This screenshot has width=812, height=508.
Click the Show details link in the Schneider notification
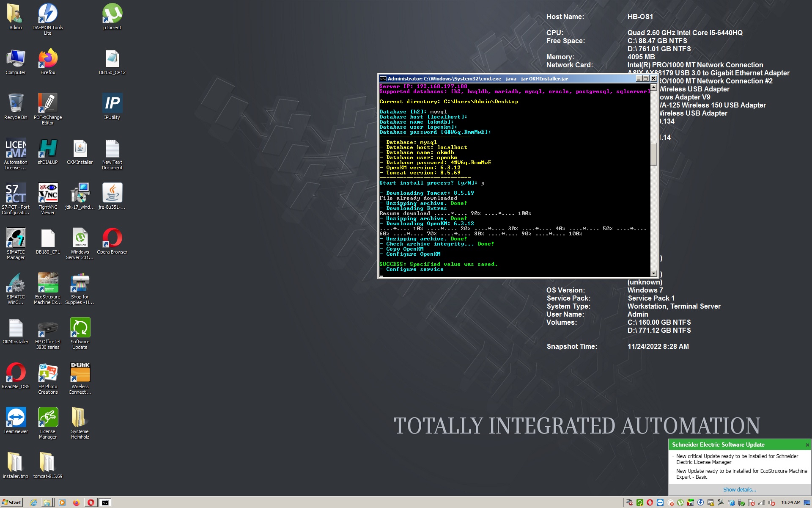coord(739,489)
